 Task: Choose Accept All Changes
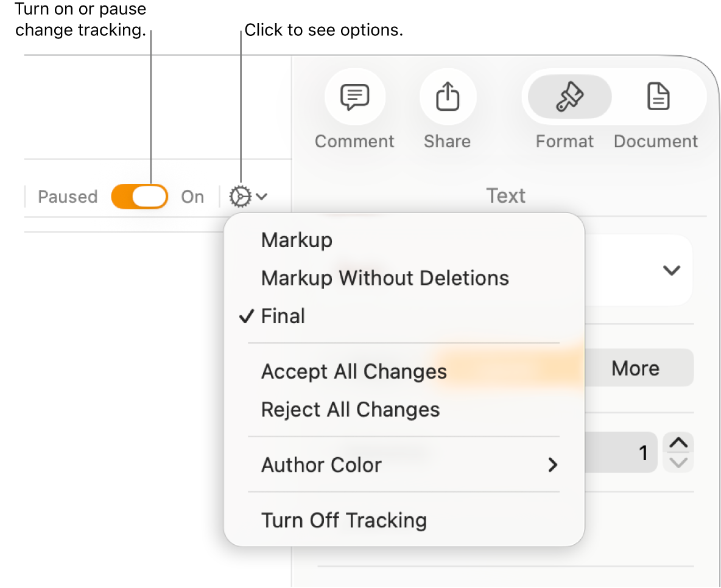(353, 371)
